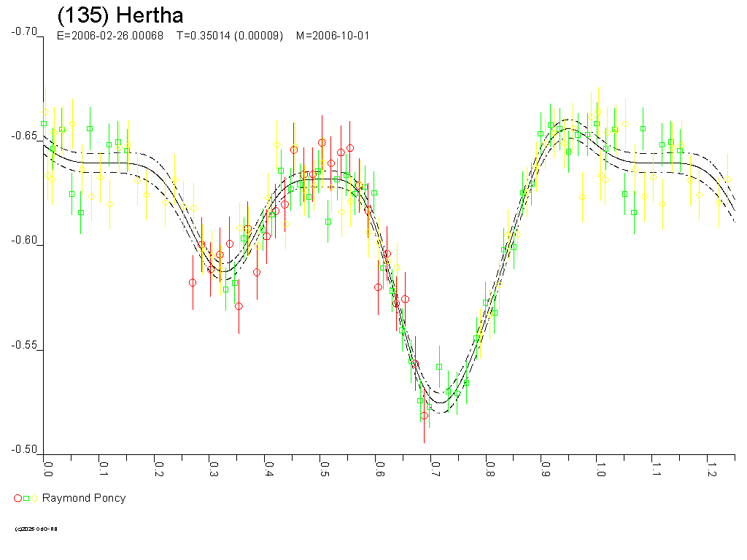Screen dimensions: 747x560
Task: Click the y-axis label "-0.65"
Action: pyautogui.click(x=24, y=136)
